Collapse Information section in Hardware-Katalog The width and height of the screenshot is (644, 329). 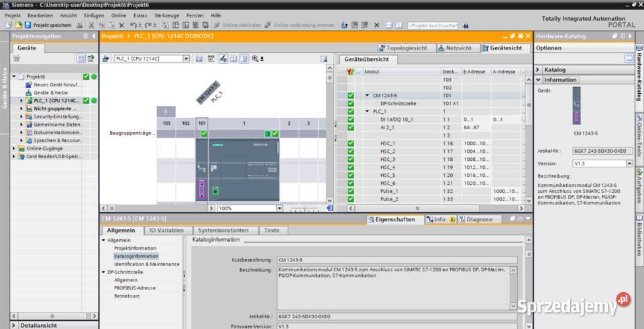pos(539,80)
